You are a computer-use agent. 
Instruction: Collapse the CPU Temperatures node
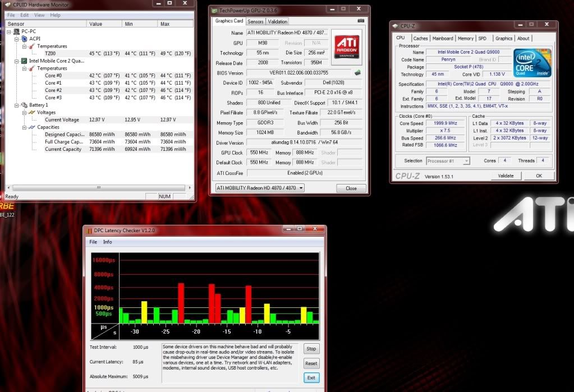click(x=24, y=68)
